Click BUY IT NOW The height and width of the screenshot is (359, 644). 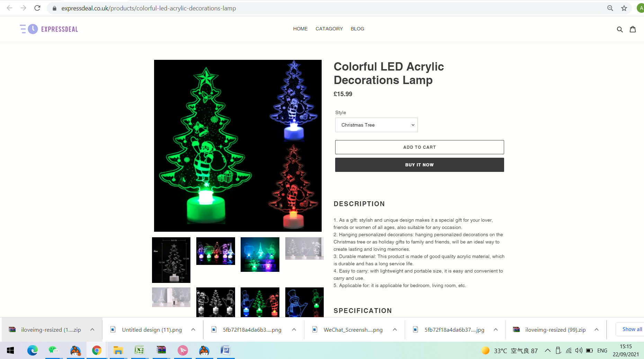[x=419, y=165]
